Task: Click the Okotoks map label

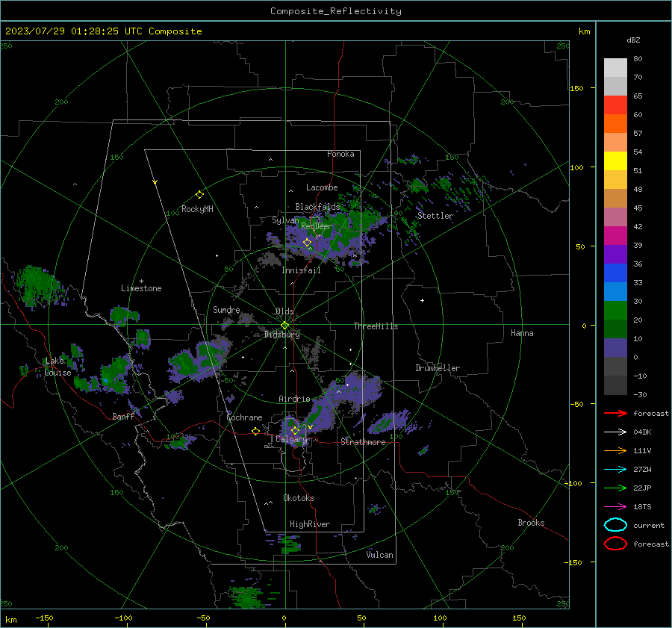Action: pyautogui.click(x=299, y=498)
